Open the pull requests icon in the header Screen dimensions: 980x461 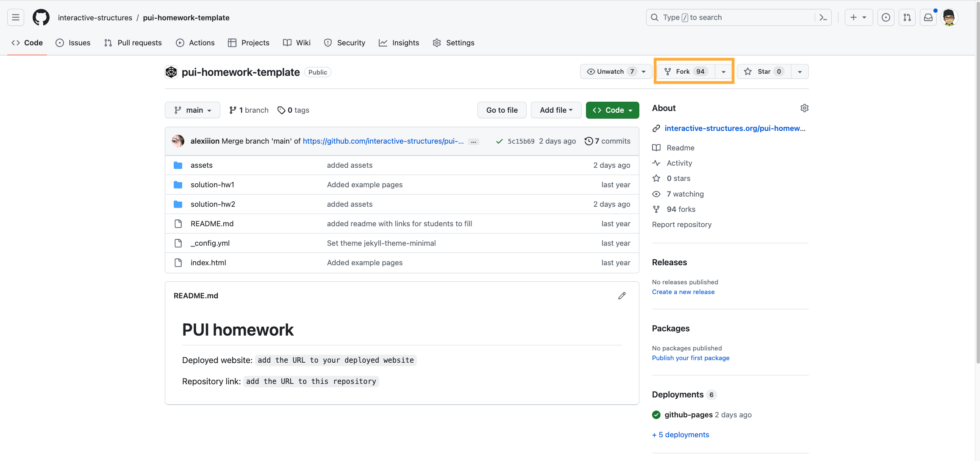pyautogui.click(x=907, y=17)
